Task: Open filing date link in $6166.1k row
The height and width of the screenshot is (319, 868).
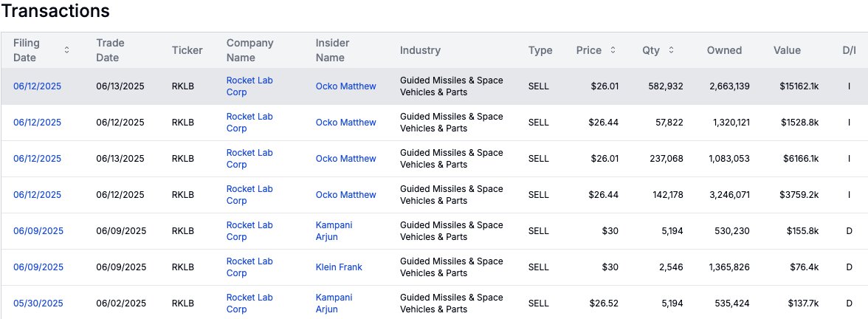Action: pos(37,158)
